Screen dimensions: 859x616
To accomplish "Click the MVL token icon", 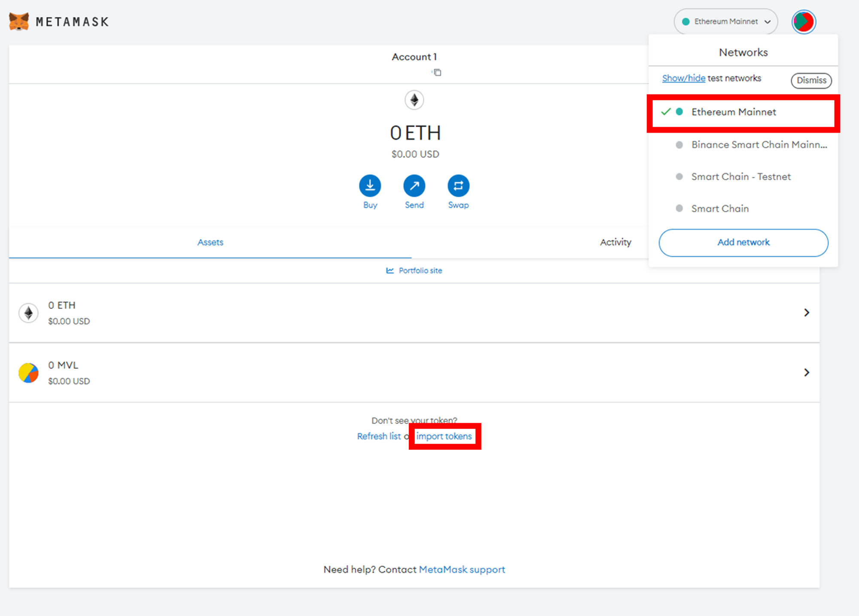I will [28, 373].
